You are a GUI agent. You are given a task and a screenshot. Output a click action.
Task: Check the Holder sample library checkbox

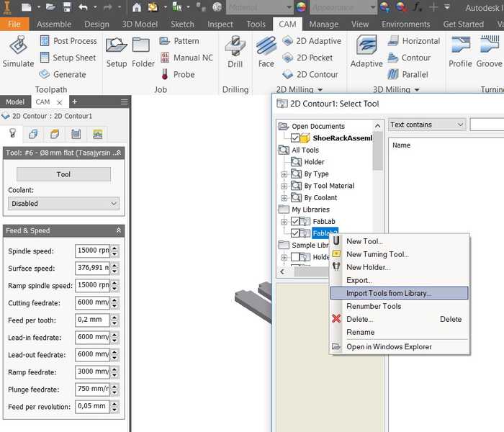(295, 257)
